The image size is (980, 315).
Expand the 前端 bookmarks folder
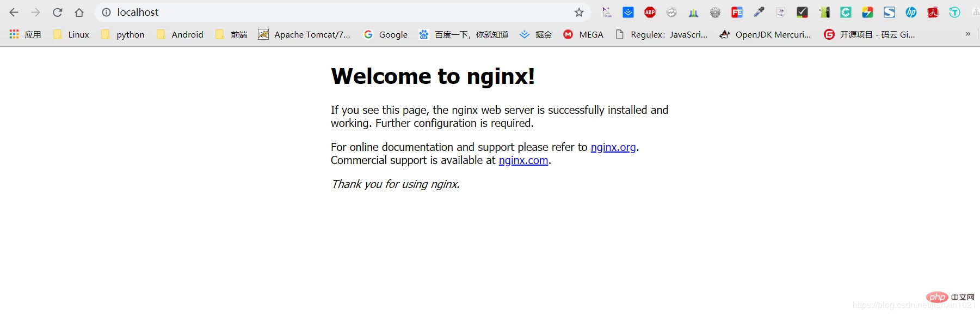231,34
